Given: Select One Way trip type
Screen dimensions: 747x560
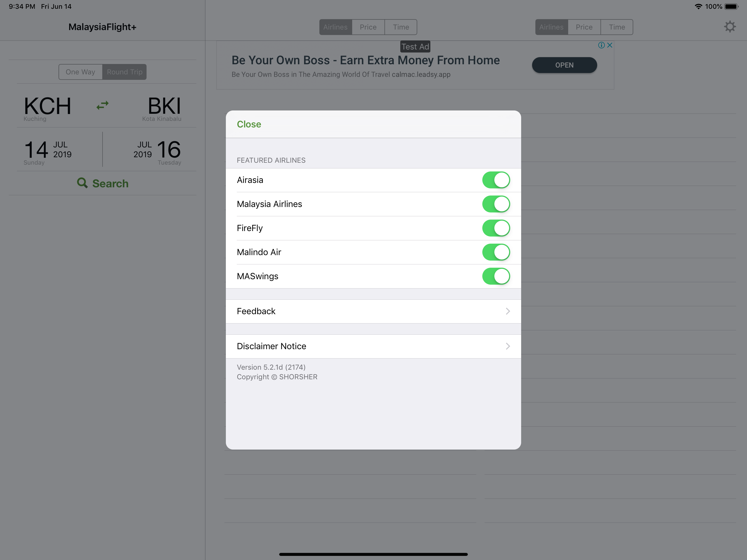Looking at the screenshot, I should (x=80, y=72).
